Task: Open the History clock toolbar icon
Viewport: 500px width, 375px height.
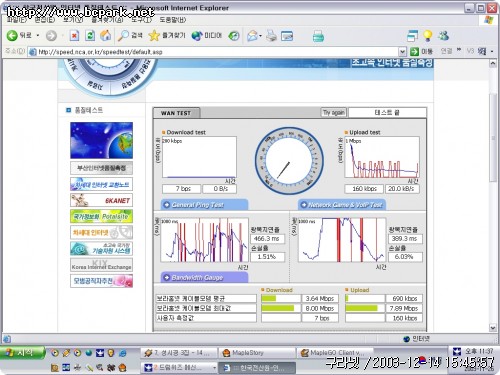Action: pyautogui.click(x=234, y=36)
